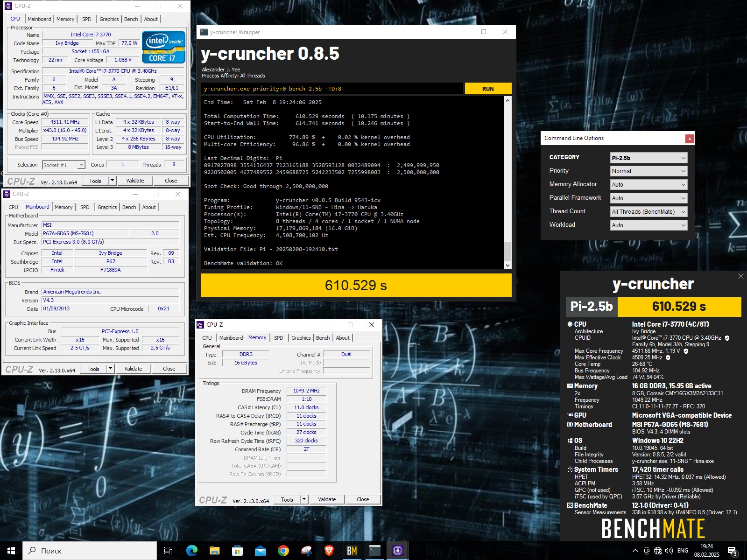747x560 pixels.
Task: Open the Workload dropdown
Action: (648, 225)
